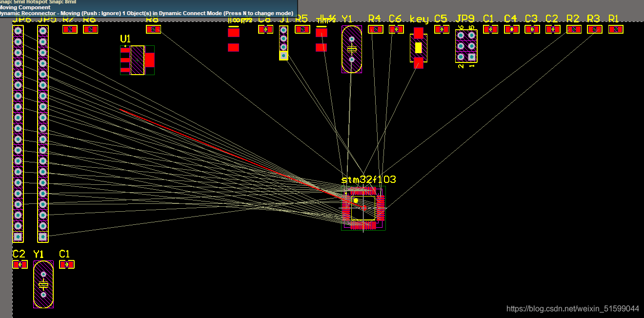Select resistor R3

coord(594,29)
